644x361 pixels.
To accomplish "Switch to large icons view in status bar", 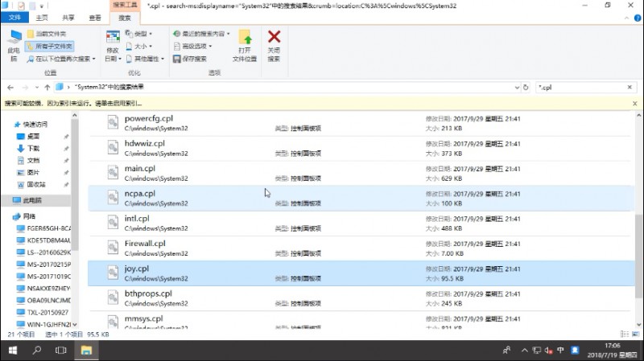I will pyautogui.click(x=635, y=334).
